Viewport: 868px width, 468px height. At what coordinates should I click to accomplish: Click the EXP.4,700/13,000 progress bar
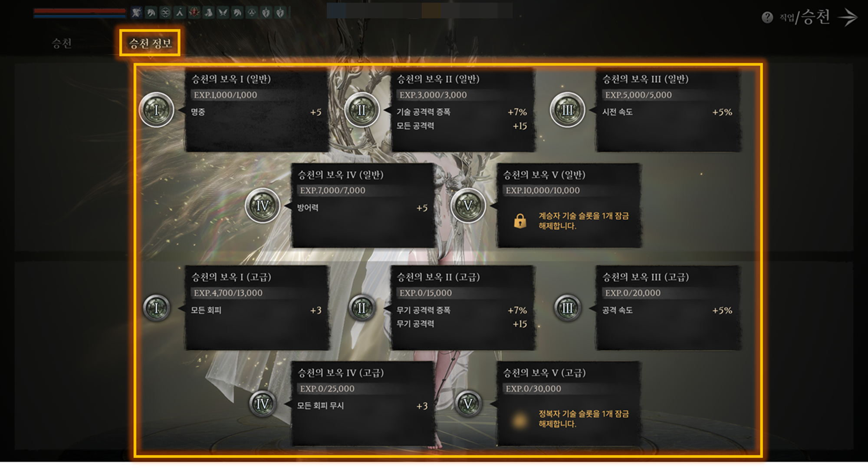coord(256,293)
